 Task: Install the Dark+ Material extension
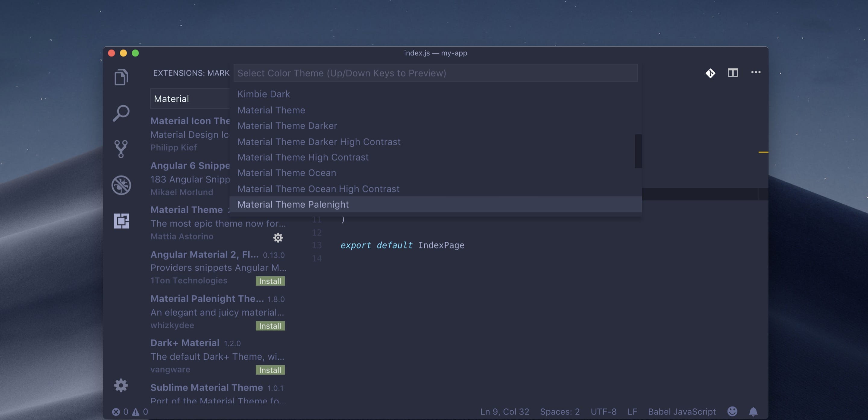coord(270,370)
